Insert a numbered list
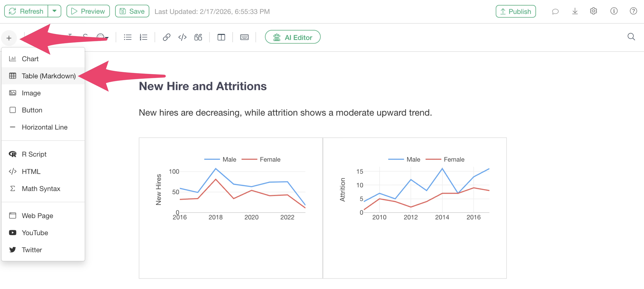Screen dimensions: 644x289 (143, 37)
